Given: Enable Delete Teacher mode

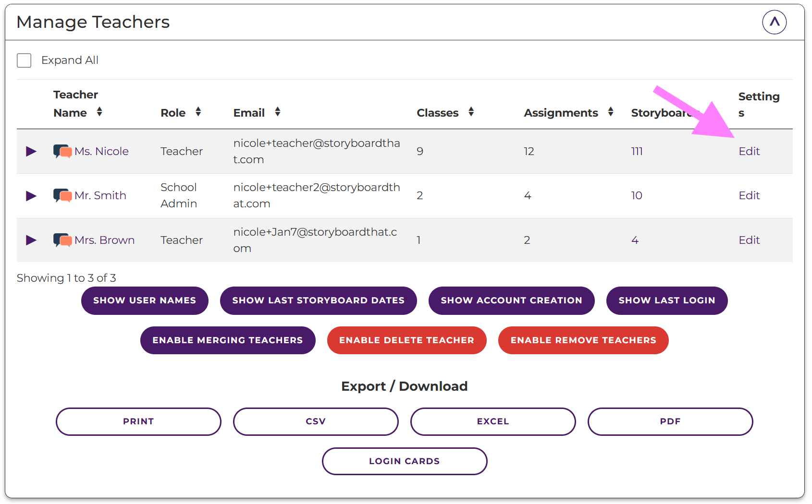Looking at the screenshot, I should pyautogui.click(x=406, y=340).
